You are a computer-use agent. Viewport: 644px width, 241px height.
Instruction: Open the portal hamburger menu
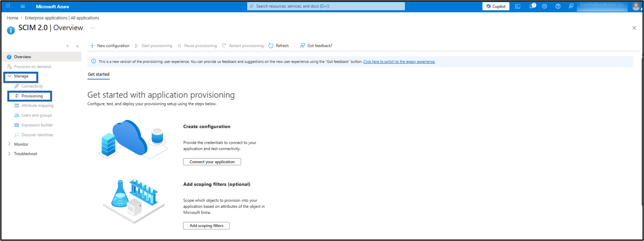coord(22,6)
